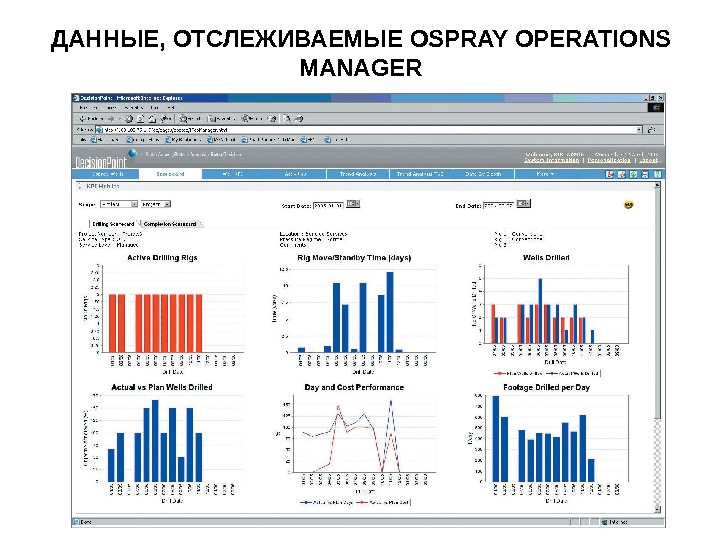Click the page scrollbar down arrow
The width and height of the screenshot is (720, 540).
(657, 509)
